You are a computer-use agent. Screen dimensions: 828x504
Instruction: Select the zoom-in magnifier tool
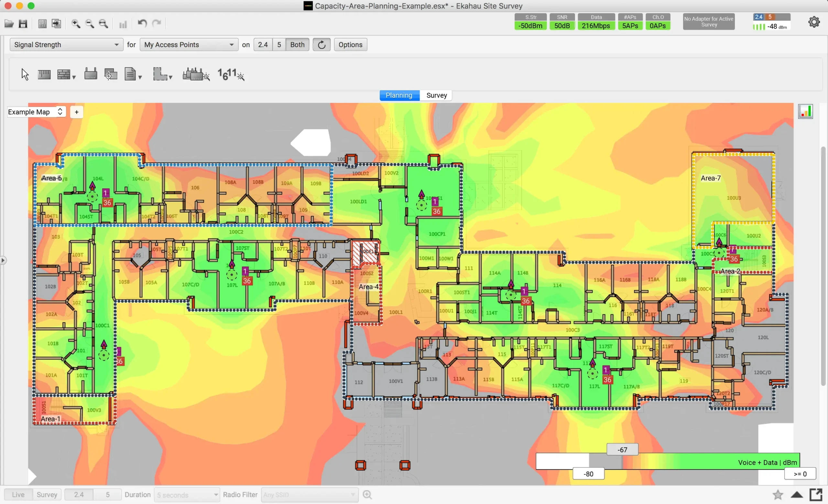(76, 23)
